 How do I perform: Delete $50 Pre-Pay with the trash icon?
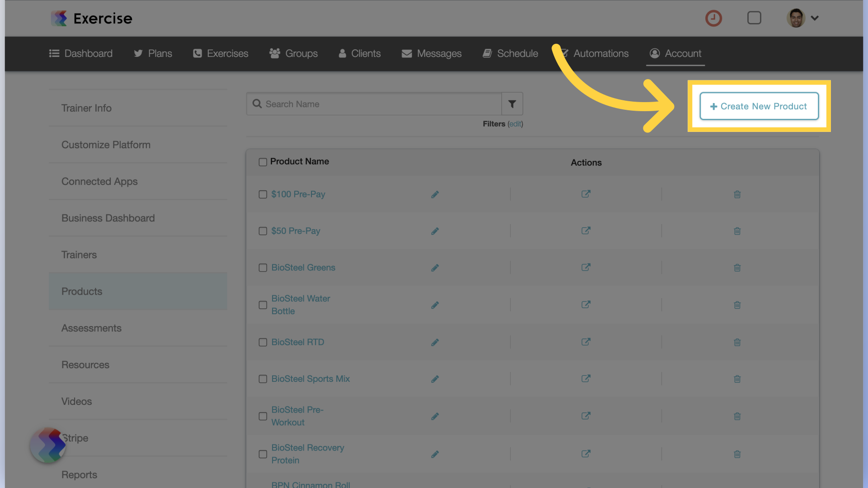tap(737, 231)
